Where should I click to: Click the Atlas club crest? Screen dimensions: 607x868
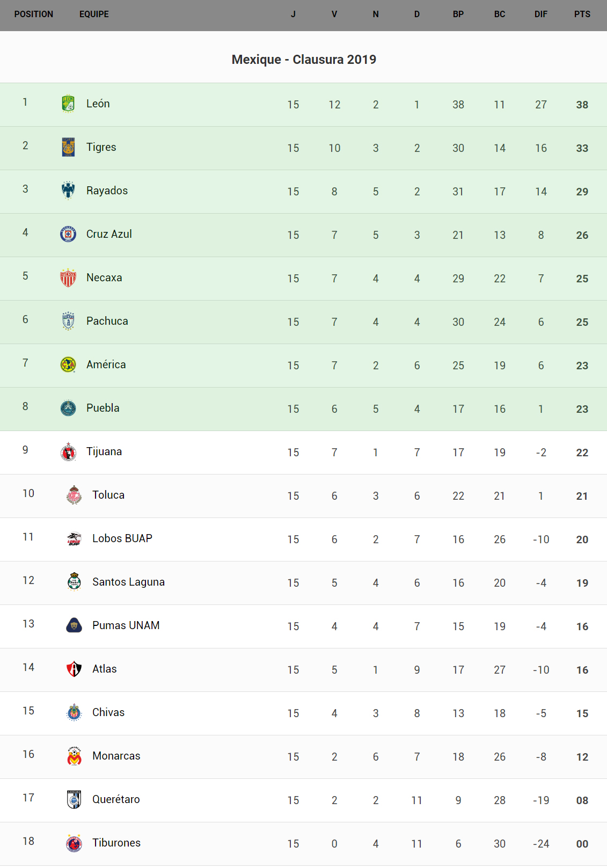(74, 669)
